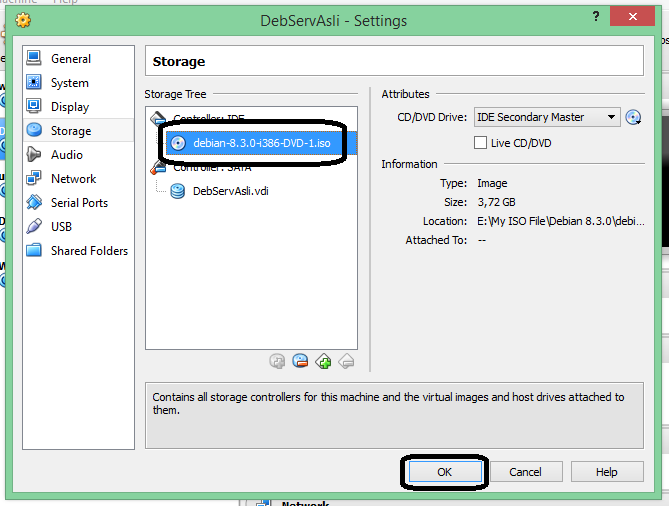This screenshot has height=506, width=669.
Task: Close the DebServAsli Settings dialog
Action: point(632,17)
